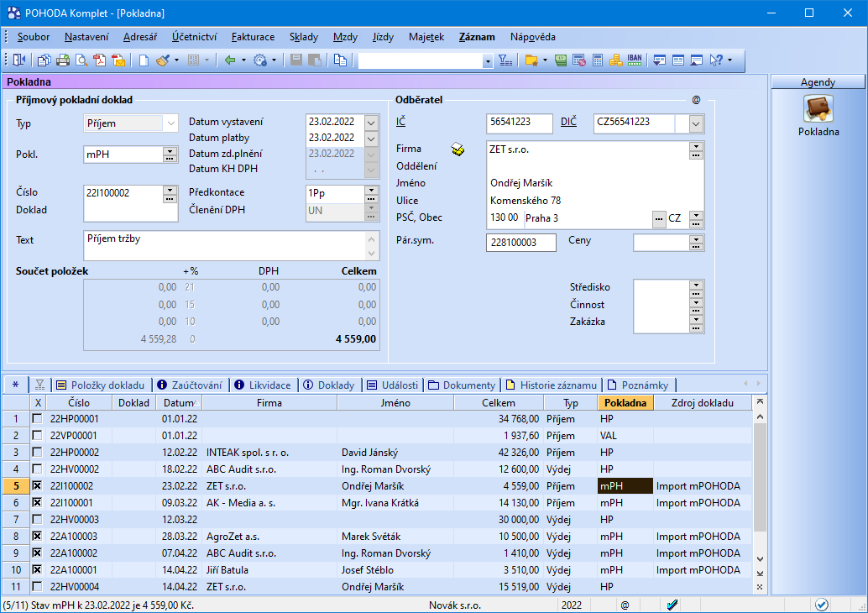This screenshot has height=613, width=868.
Task: Expand the Datum platby date dropdown
Action: pos(371,138)
